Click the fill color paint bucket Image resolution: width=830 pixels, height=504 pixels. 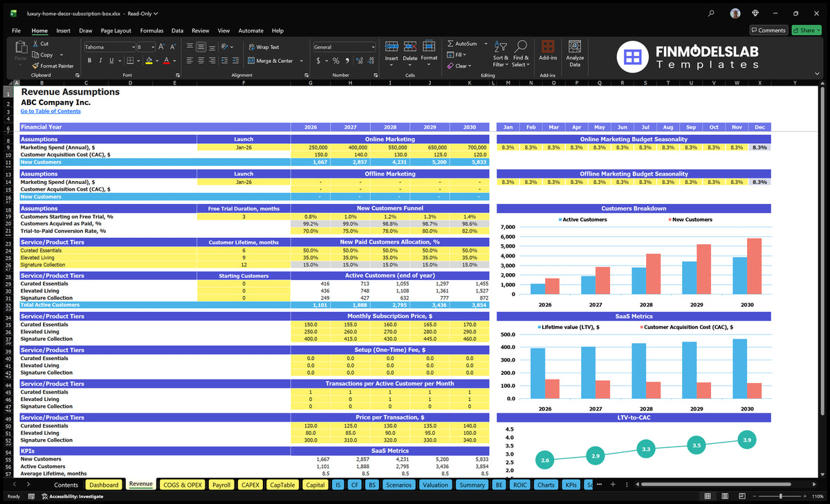pos(150,61)
